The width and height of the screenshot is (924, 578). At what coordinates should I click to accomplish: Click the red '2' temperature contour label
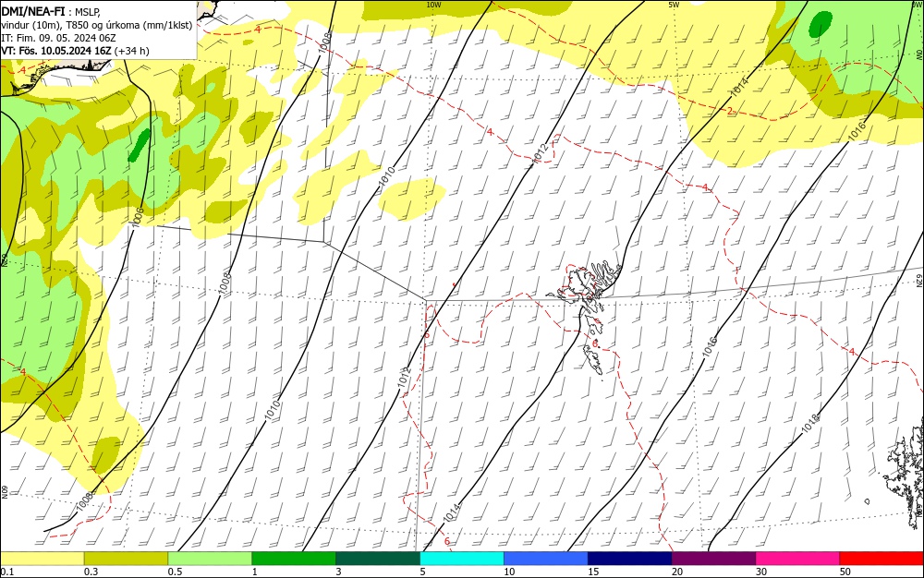click(730, 111)
